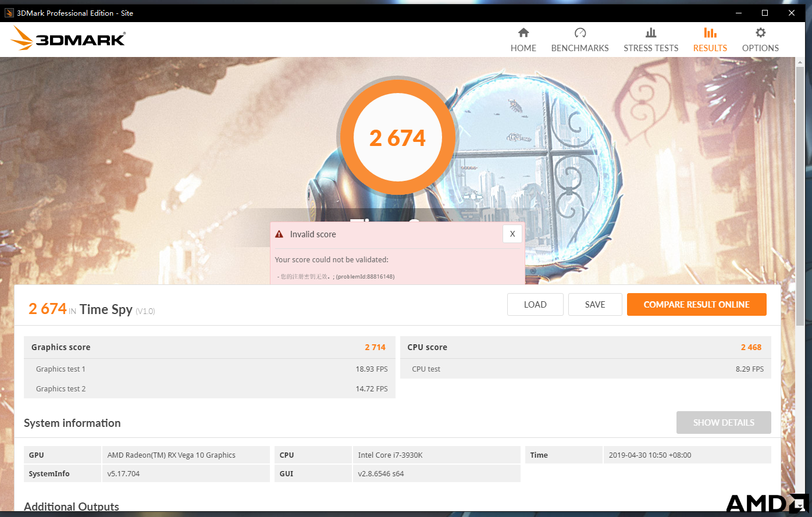The width and height of the screenshot is (812, 517).
Task: Click the 3DMark logo
Action: coord(68,38)
